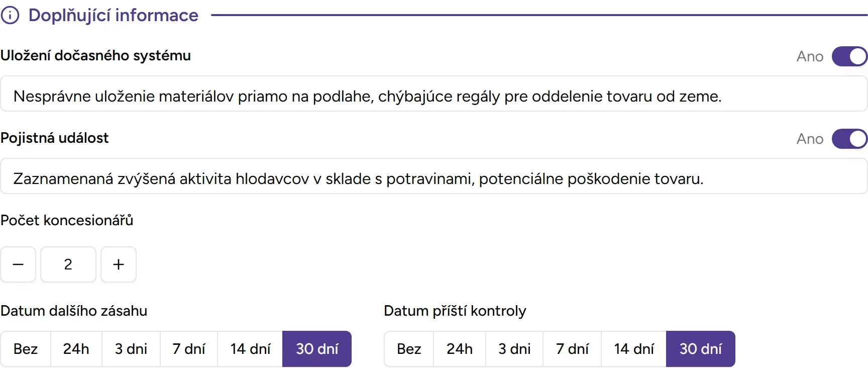Viewport: 868px width, 368px height.
Task: Pick 3 dni for Datum dalšího zásahu
Action: pos(132,349)
